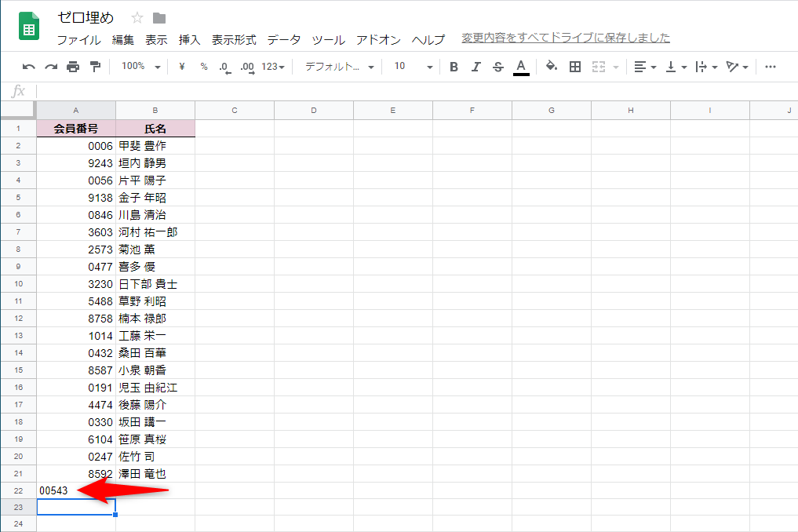Viewport: 798px width, 532px height.
Task: Click the merge cells icon
Action: 599,67
